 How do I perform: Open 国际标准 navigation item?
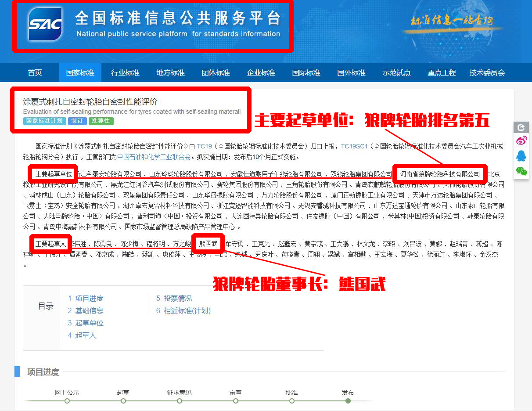coord(306,73)
